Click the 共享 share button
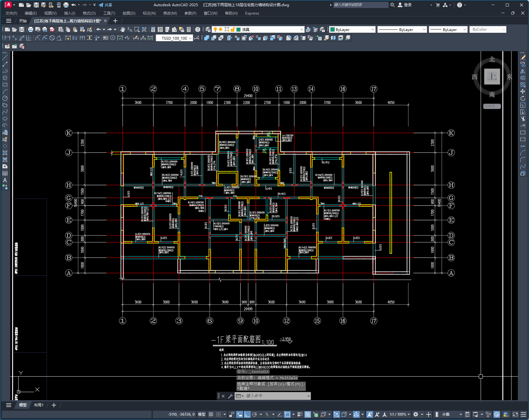The width and height of the screenshot is (529, 420). 105,5
